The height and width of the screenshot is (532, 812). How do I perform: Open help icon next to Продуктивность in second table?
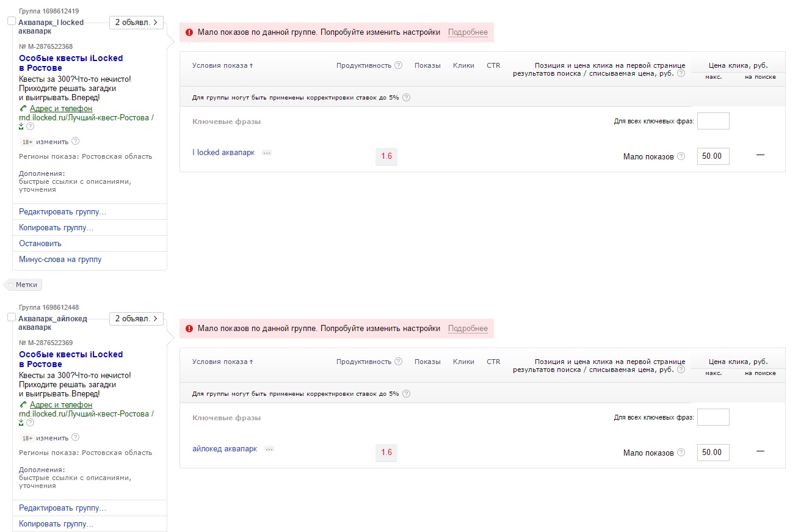coord(399,362)
